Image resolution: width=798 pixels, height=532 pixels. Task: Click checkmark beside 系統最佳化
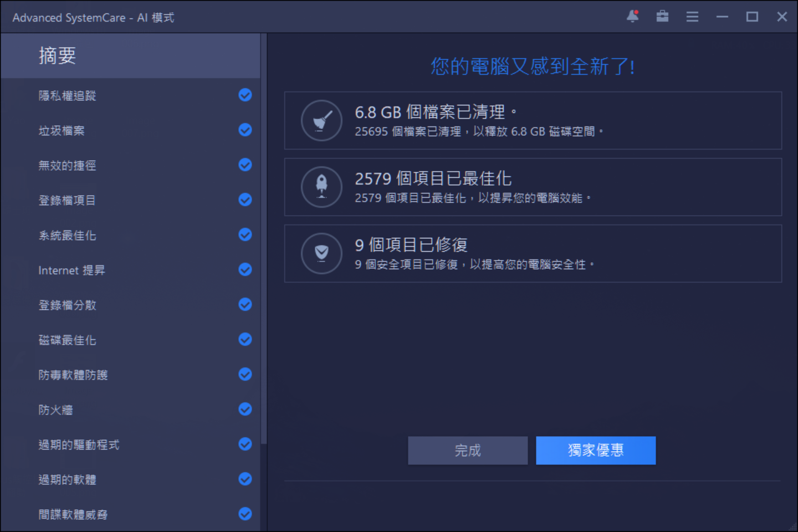click(245, 235)
